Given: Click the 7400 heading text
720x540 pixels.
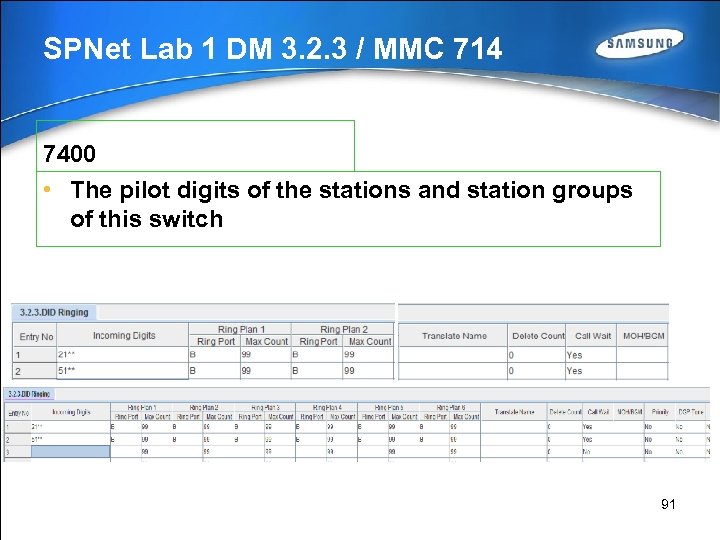Looking at the screenshot, I should tap(69, 153).
